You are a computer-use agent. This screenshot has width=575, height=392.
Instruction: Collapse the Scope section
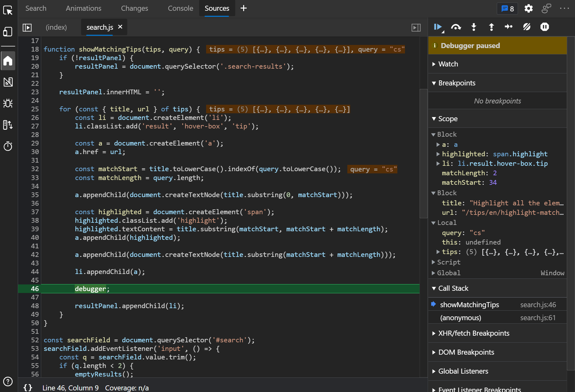click(434, 119)
